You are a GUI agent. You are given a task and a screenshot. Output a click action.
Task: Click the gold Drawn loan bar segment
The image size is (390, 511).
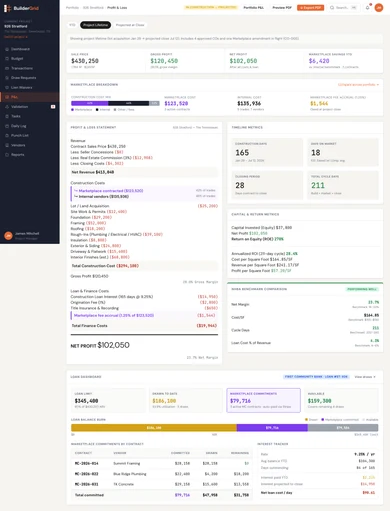point(154,428)
